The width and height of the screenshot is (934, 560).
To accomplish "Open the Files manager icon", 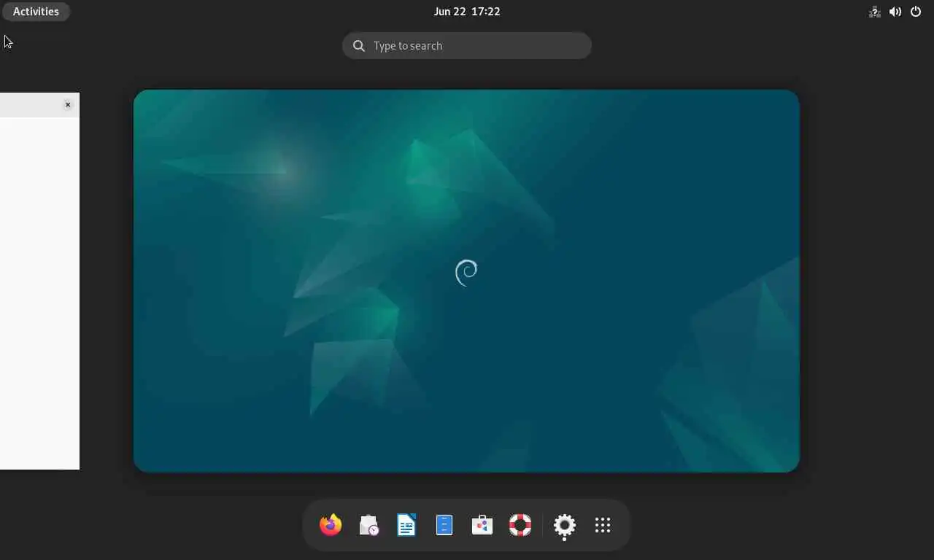I will point(444,525).
